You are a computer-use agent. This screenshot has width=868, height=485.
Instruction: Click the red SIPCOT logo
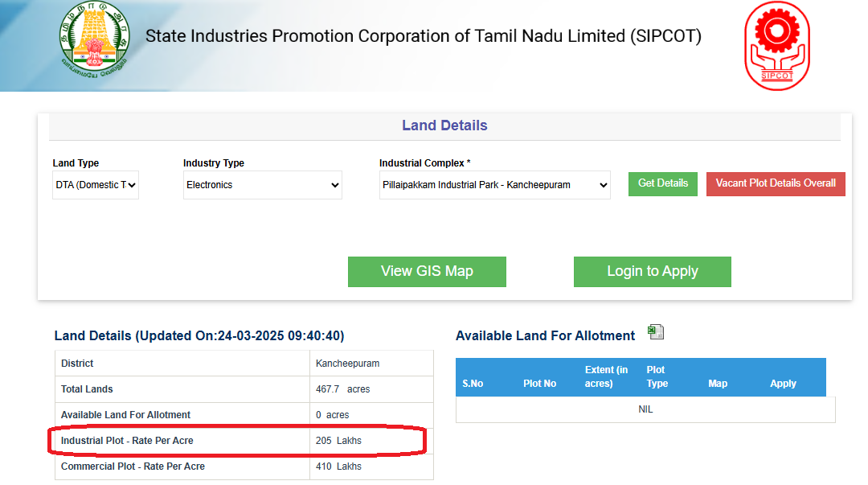click(x=776, y=46)
